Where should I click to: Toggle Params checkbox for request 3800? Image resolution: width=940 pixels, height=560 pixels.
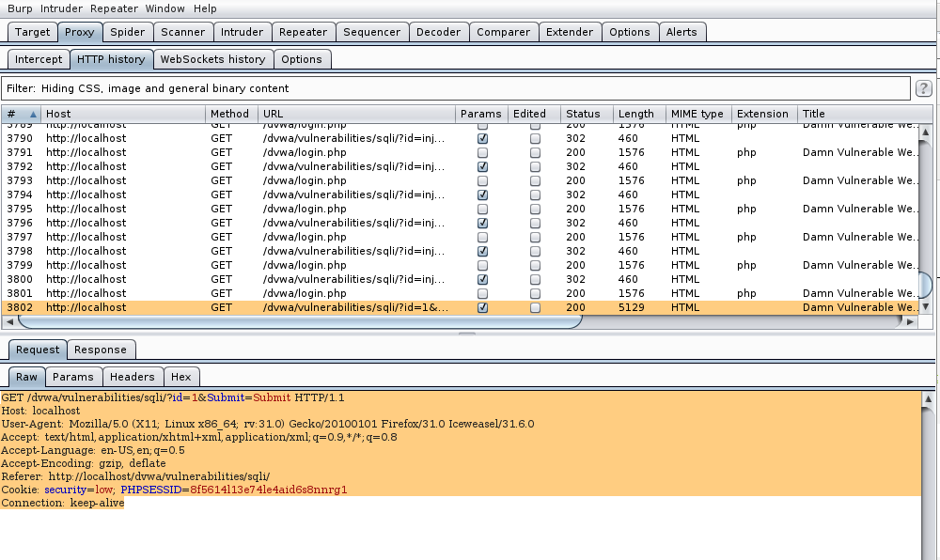pyautogui.click(x=482, y=279)
